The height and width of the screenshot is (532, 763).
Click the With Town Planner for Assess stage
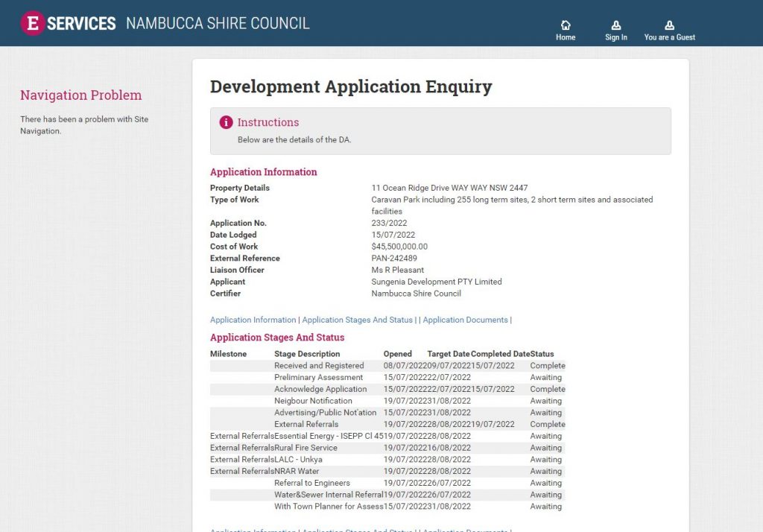coord(329,506)
